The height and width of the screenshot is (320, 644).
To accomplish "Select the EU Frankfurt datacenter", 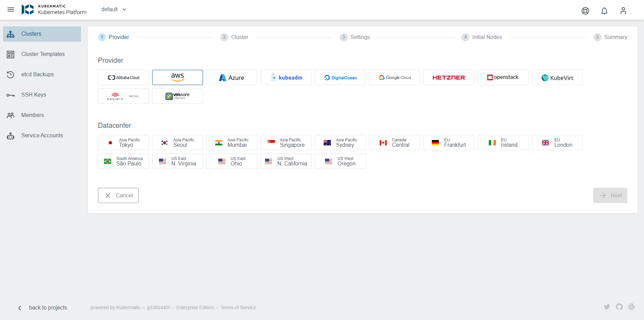I will [x=448, y=142].
